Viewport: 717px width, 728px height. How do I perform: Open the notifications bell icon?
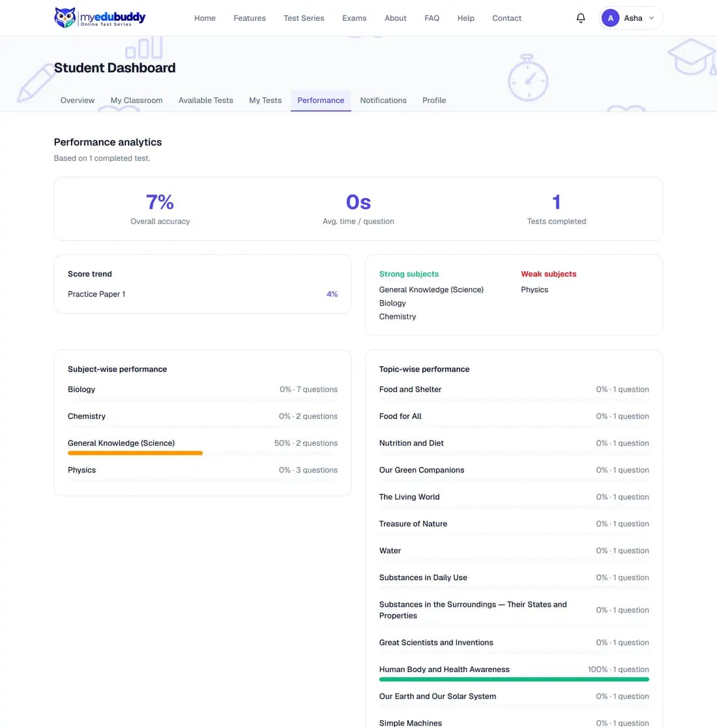pyautogui.click(x=581, y=18)
